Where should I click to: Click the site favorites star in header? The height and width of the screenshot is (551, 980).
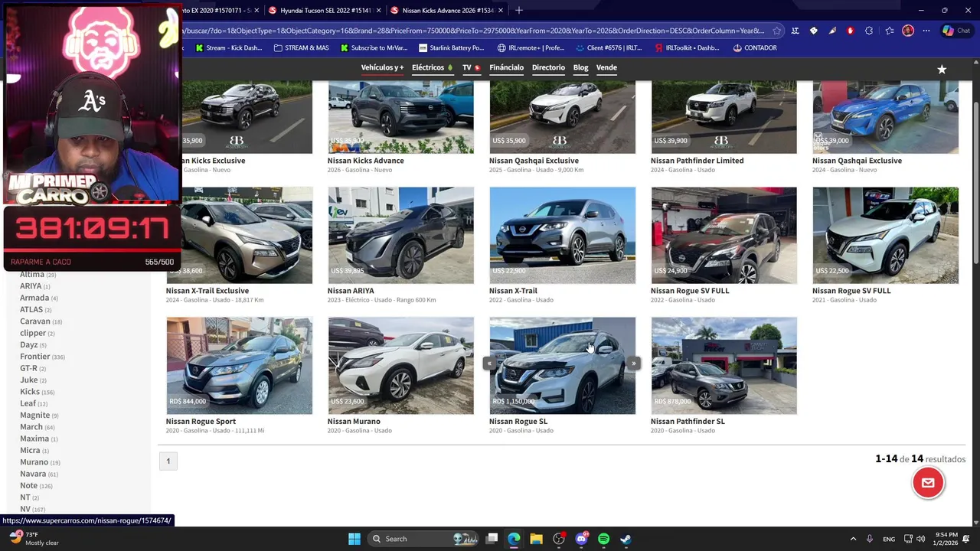(942, 69)
